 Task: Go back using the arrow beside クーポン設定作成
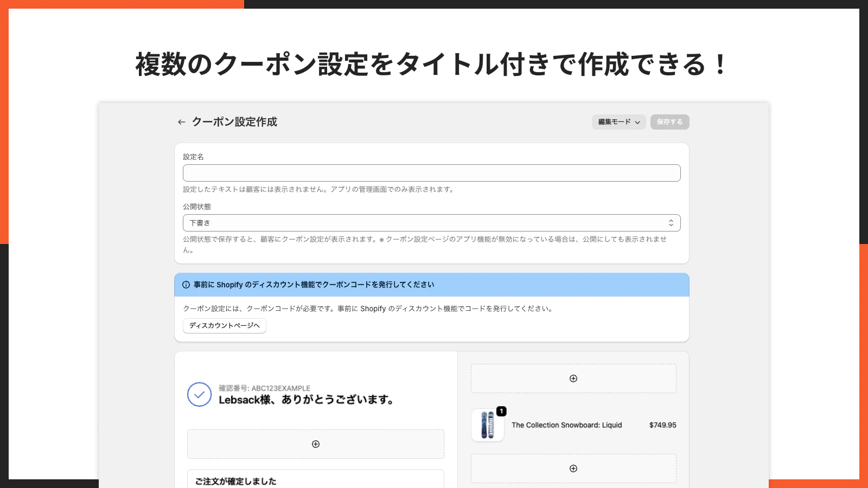click(182, 122)
